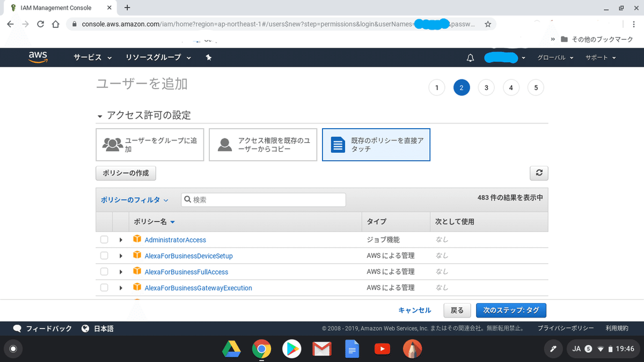Check the AlexaForBusinessFullAccess checkbox

(104, 272)
